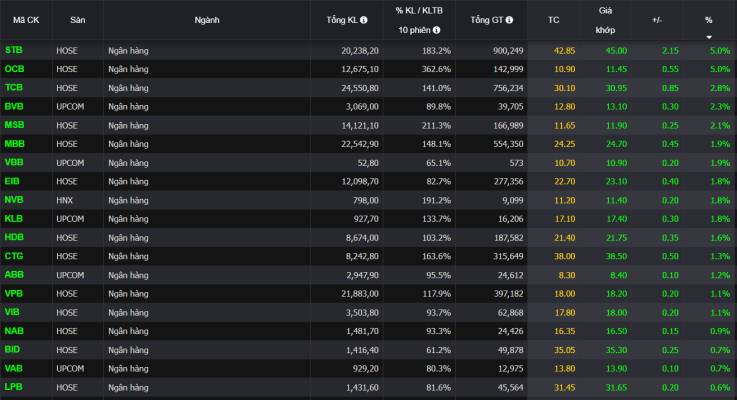Open the STB stock ticker
The width and height of the screenshot is (737, 400).
(14, 50)
